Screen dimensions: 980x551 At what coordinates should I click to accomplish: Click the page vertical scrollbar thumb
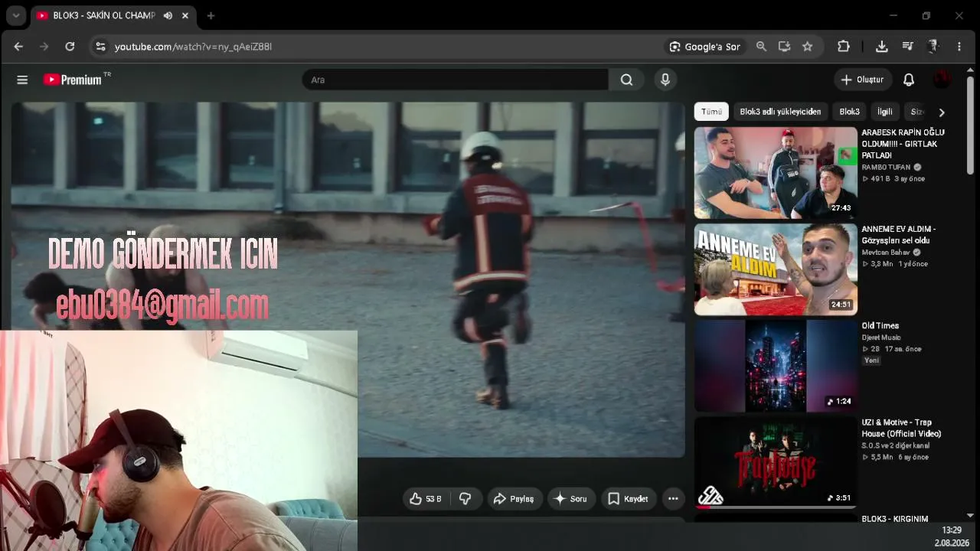click(x=971, y=125)
